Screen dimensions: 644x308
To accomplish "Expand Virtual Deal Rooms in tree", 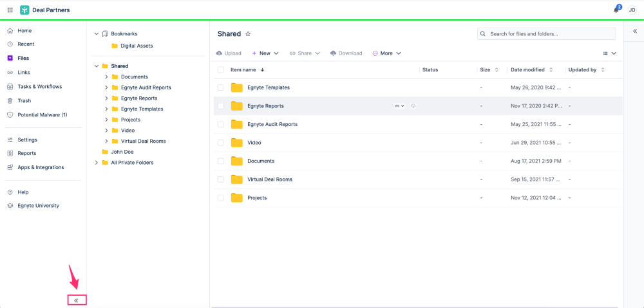I will click(x=106, y=141).
